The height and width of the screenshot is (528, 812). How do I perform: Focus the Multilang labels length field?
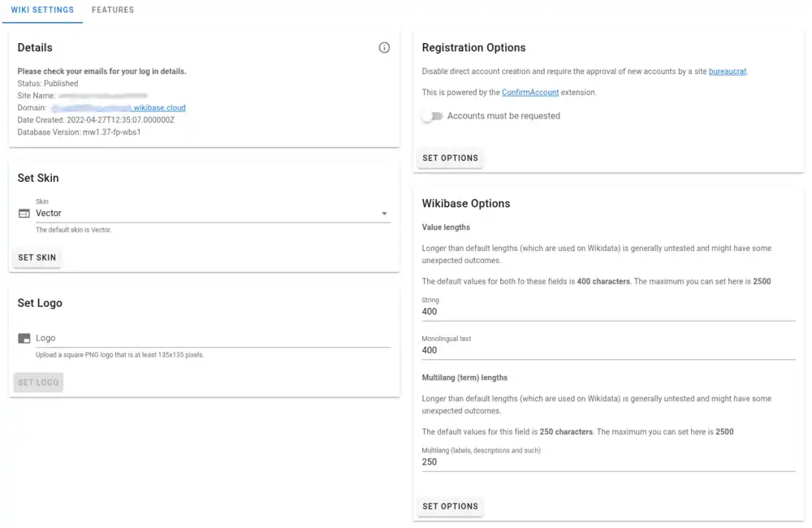pyautogui.click(x=607, y=462)
